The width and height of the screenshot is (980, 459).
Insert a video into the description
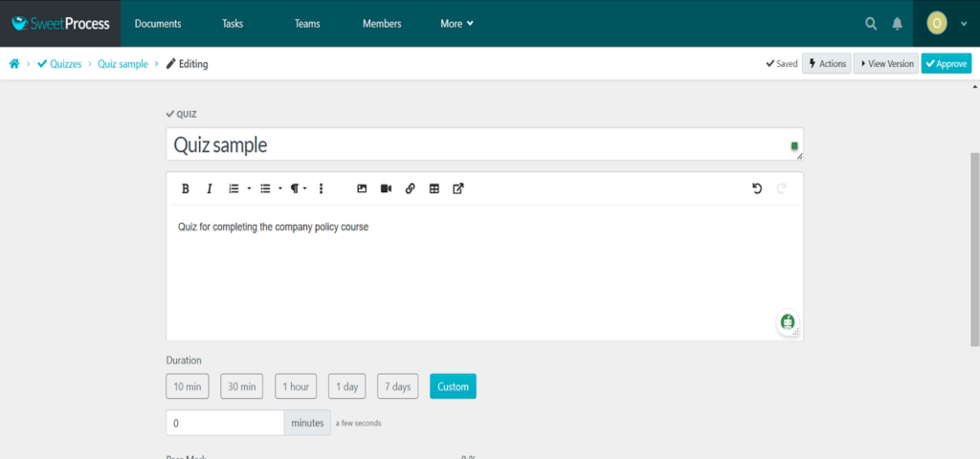[x=386, y=189]
